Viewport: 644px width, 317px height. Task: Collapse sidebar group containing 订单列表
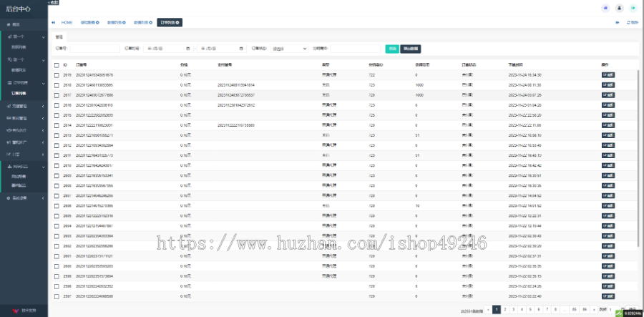click(24, 83)
